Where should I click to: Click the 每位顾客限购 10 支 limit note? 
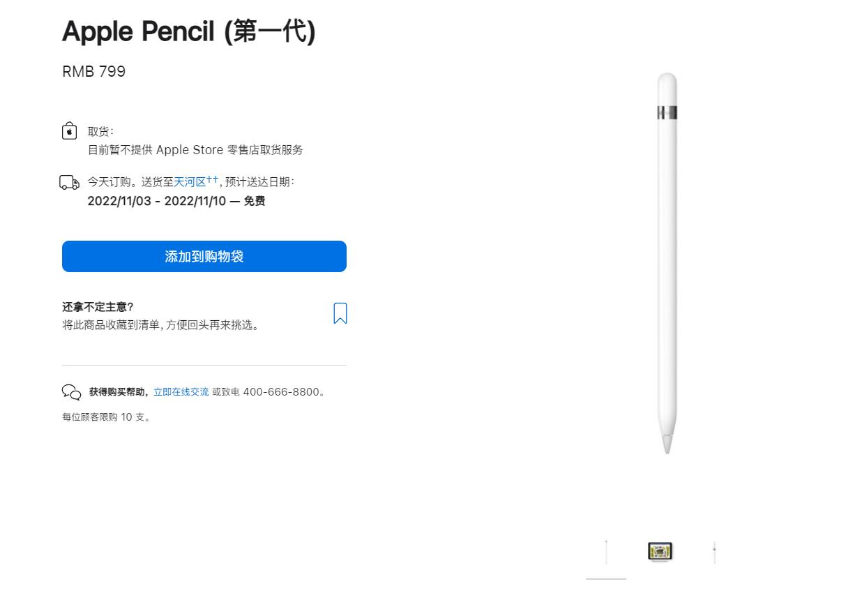[x=106, y=417]
